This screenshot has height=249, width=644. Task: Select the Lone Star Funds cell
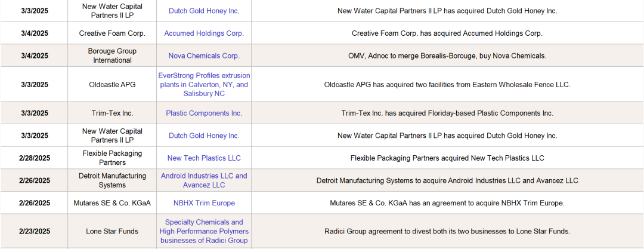[x=112, y=232]
